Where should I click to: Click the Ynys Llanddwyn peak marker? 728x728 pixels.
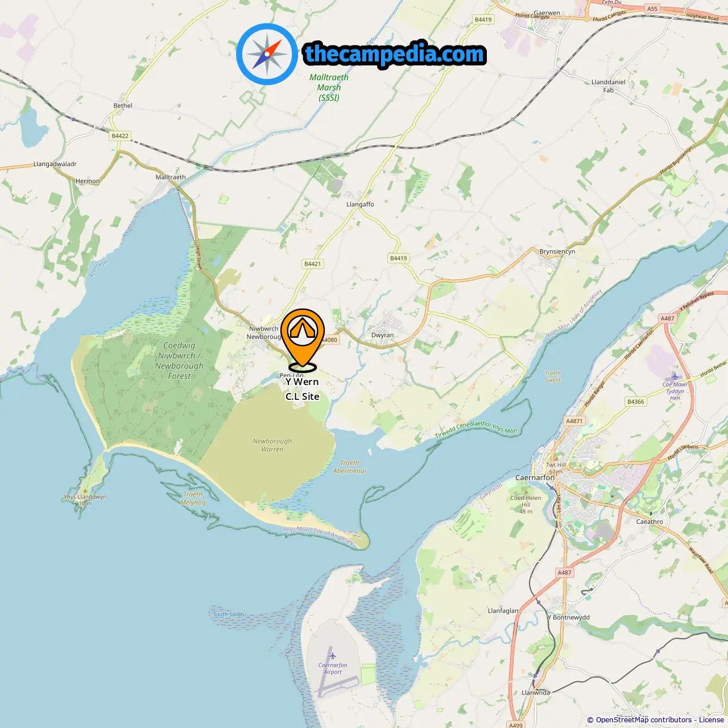85,490
